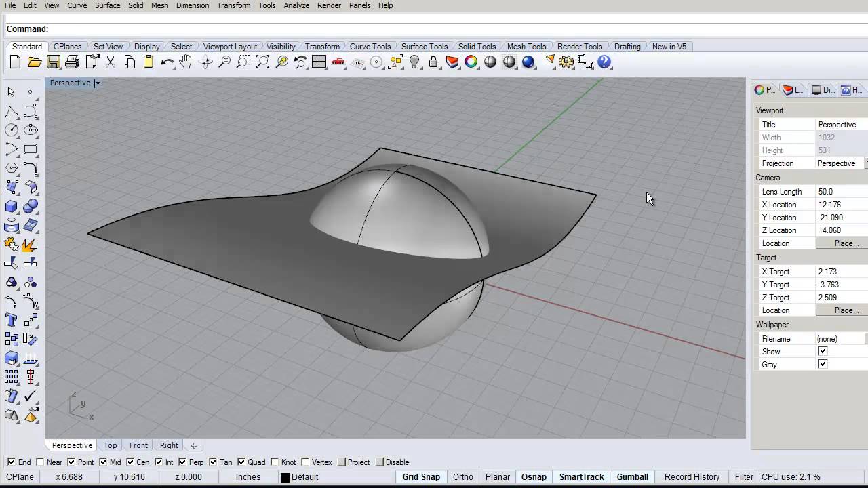
Task: Open the Perspective viewport title dropdown arrow
Action: 98,83
